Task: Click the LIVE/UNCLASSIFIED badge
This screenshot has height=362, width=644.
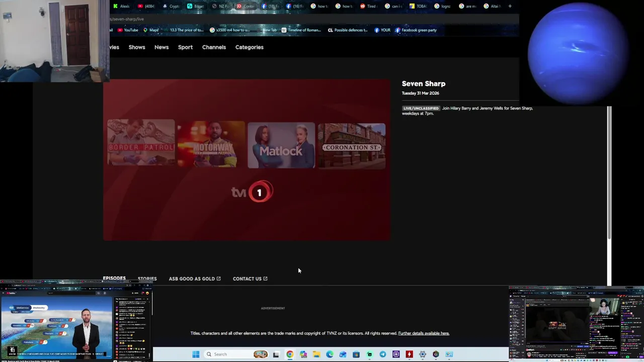Action: [421, 108]
